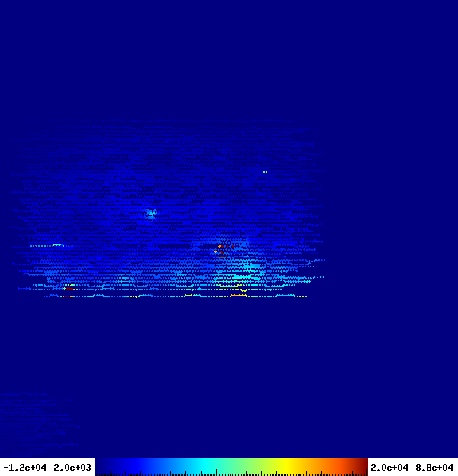Click the 8.8e+04 maximum value label
Screen dimensions: 458x476
(434, 467)
